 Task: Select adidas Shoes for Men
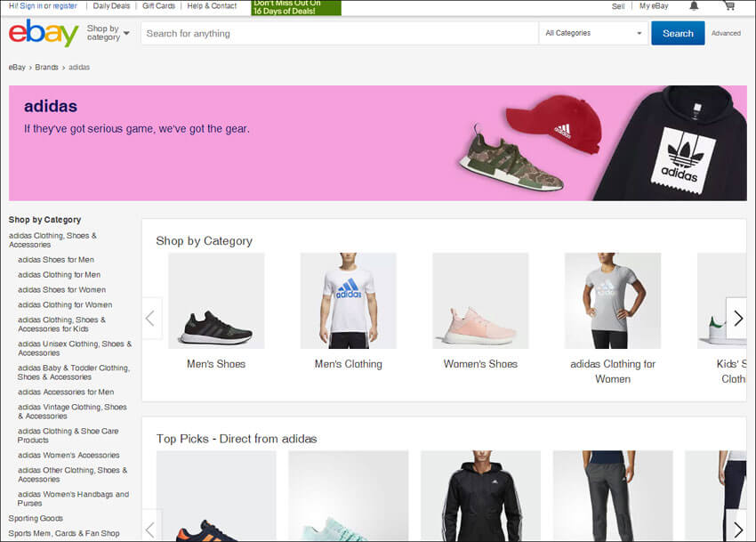pos(56,260)
